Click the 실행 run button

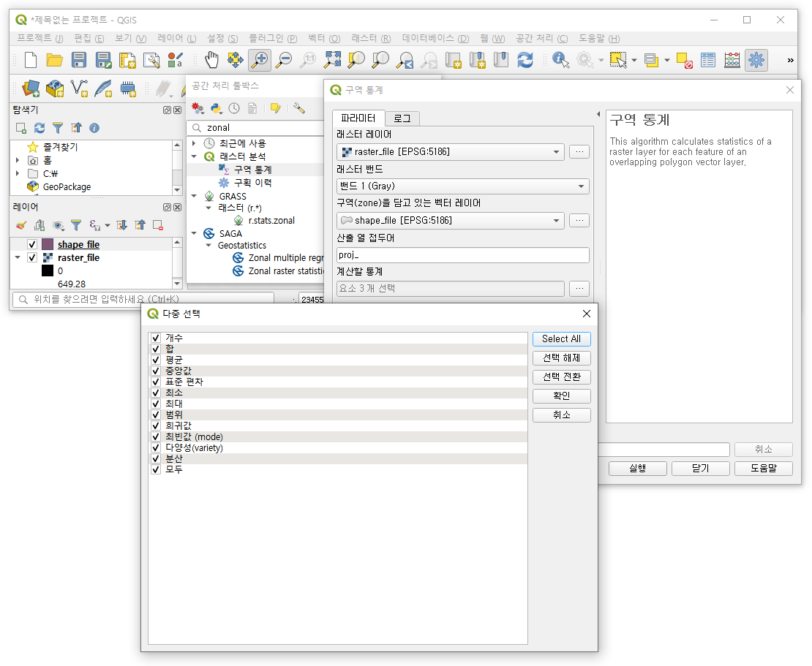point(637,469)
